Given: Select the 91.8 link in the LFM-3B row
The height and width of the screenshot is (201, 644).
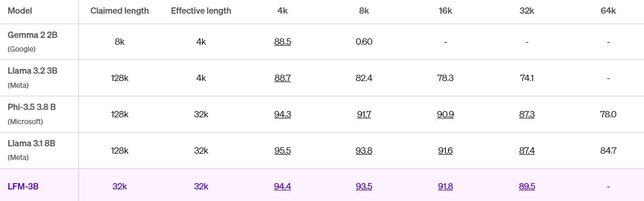Looking at the screenshot, I should 445,186.
